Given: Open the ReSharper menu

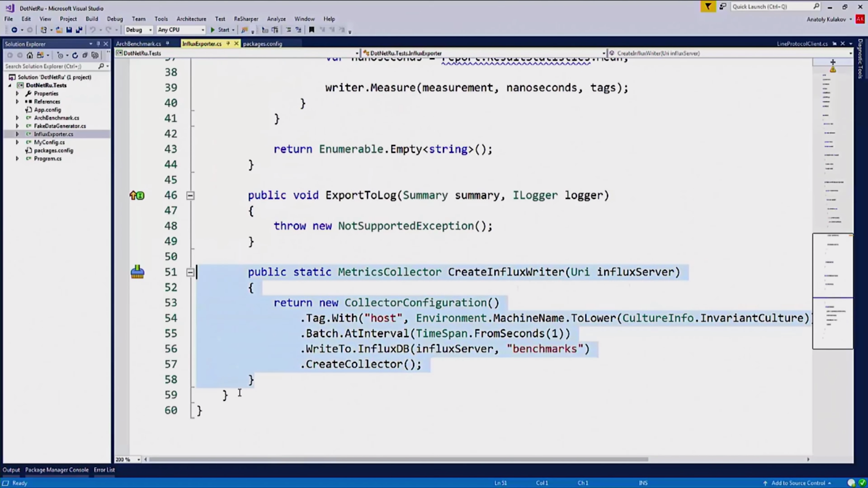Looking at the screenshot, I should point(246,19).
